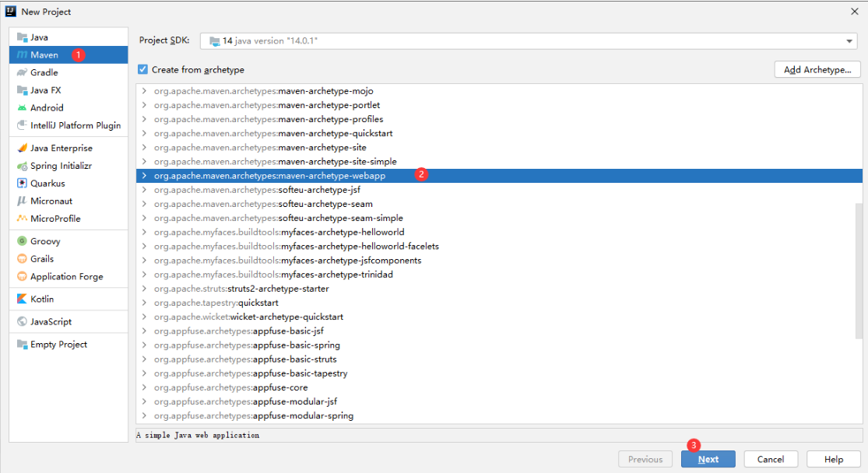Open the Project SDK dropdown arrow
This screenshot has width=868, height=473.
[x=849, y=41]
